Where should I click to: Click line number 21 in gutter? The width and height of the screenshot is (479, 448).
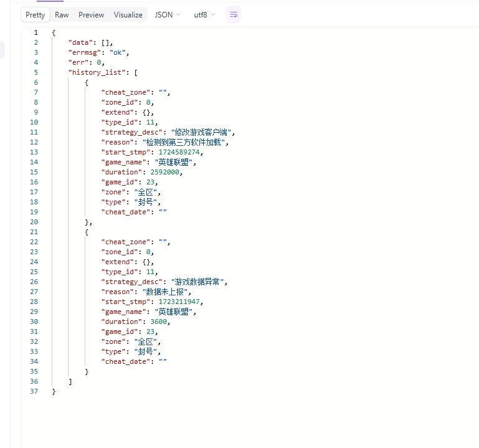tap(34, 232)
